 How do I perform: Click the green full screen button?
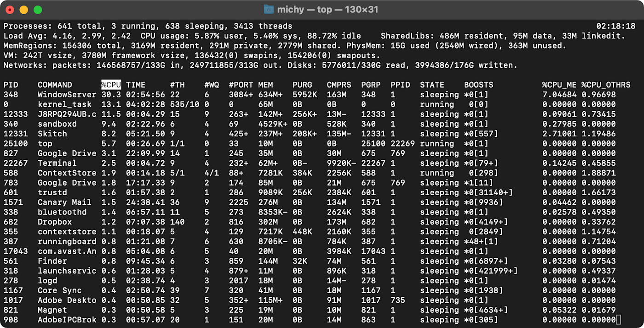click(38, 10)
